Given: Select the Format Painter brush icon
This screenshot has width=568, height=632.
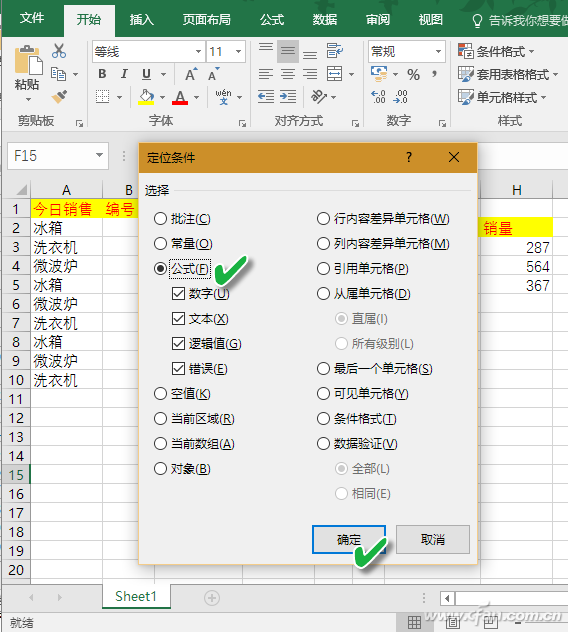Looking at the screenshot, I should (59, 97).
